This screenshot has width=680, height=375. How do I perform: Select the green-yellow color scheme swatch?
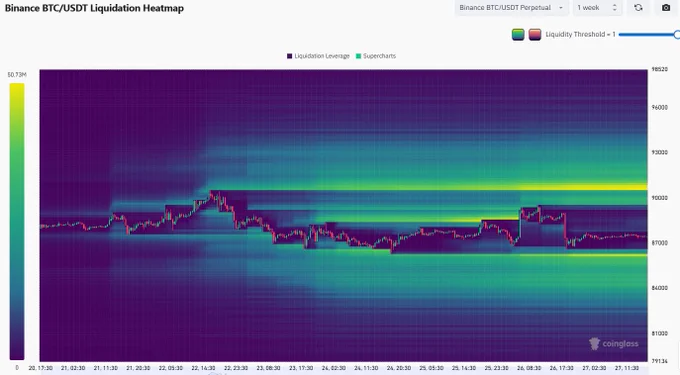click(518, 34)
